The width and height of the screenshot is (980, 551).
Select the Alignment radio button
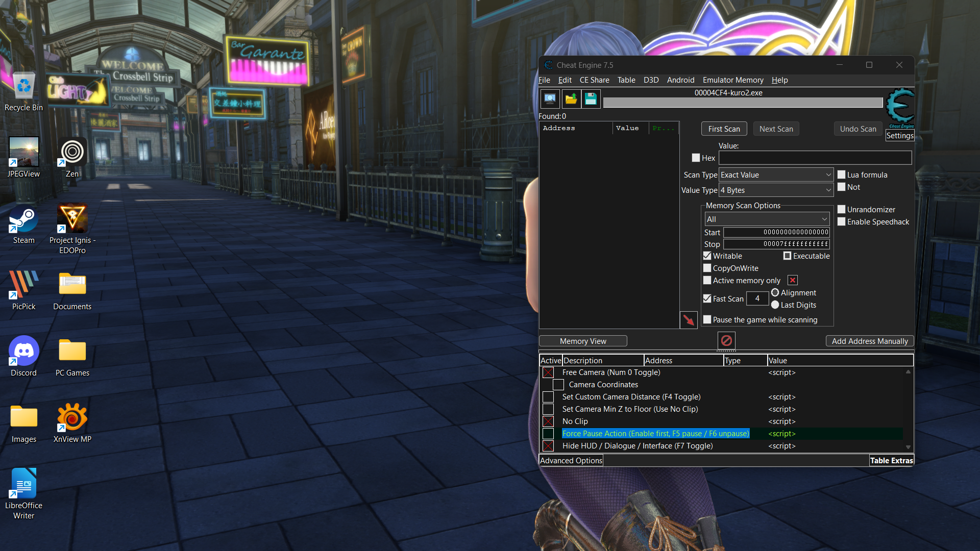pyautogui.click(x=775, y=292)
